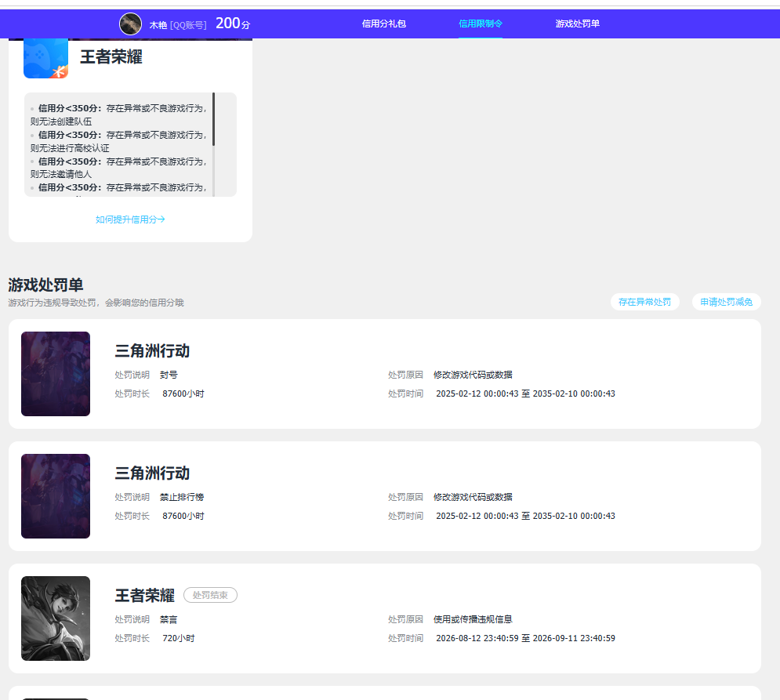Image resolution: width=780 pixels, height=700 pixels.
Task: Click the 禁言 penalty description
Action: click(x=169, y=619)
